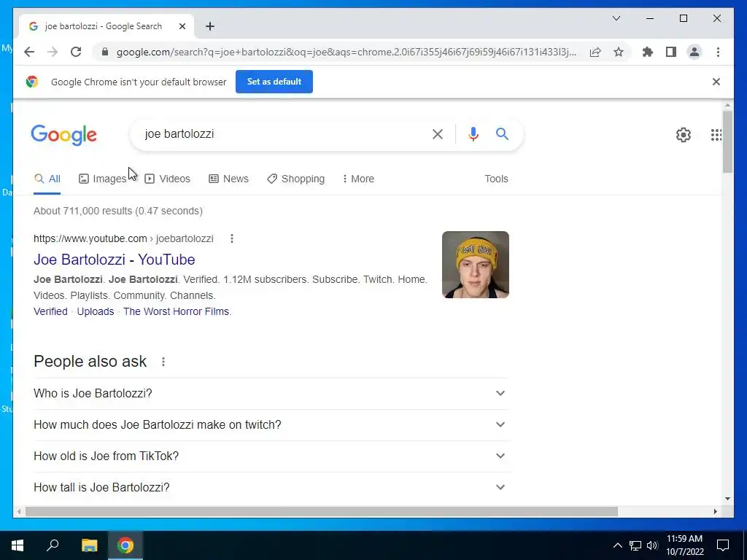Click the YouTube result URL breadcrumb

(123, 238)
